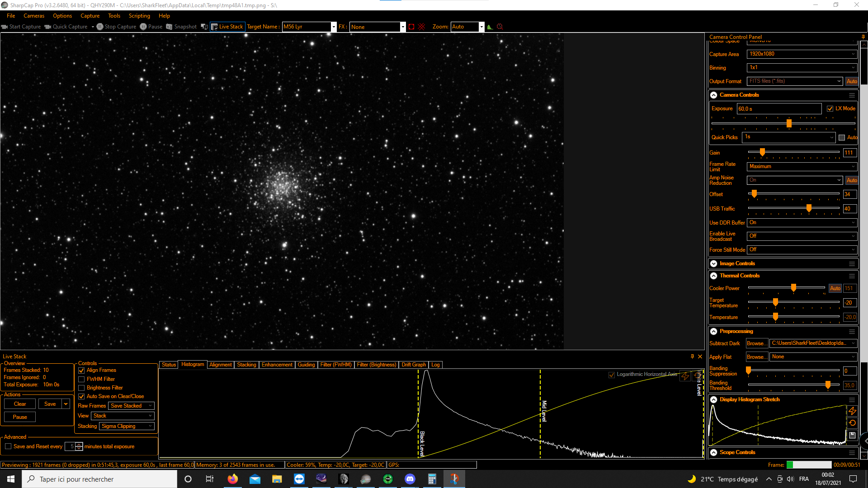This screenshot has width=868, height=488.
Task: Switch to the Enhancement tab
Action: coord(277,365)
